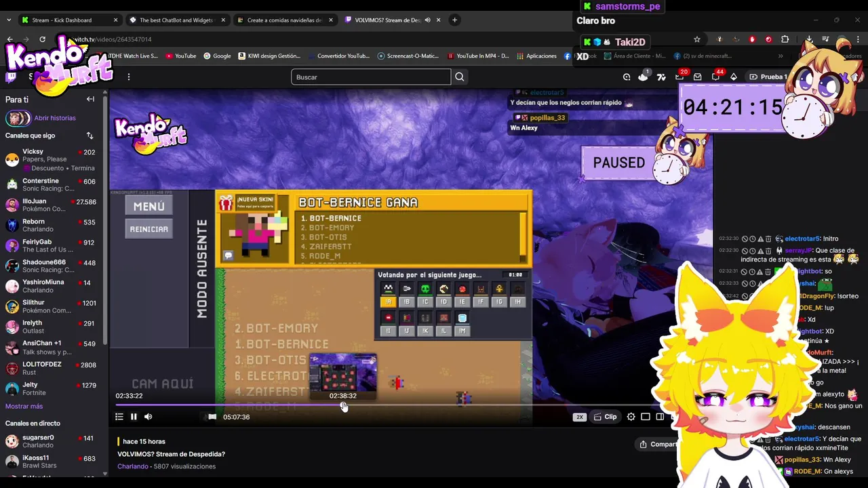Open browser extensions puzzle icon
Image resolution: width=868 pixels, height=488 pixels.
(785, 39)
